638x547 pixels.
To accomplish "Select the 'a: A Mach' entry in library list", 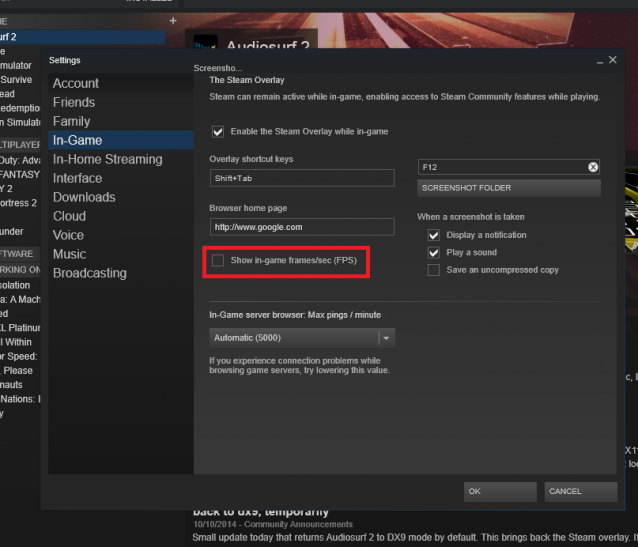I will [x=20, y=300].
